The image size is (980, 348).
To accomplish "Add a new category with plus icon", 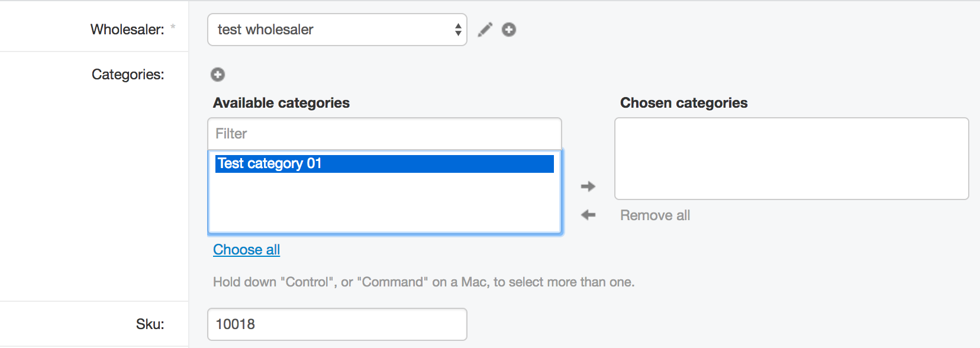I will pyautogui.click(x=218, y=75).
